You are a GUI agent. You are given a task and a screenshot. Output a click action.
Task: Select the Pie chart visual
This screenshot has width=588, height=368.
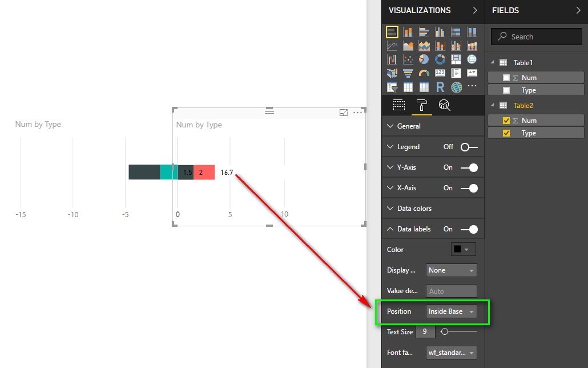(x=424, y=59)
